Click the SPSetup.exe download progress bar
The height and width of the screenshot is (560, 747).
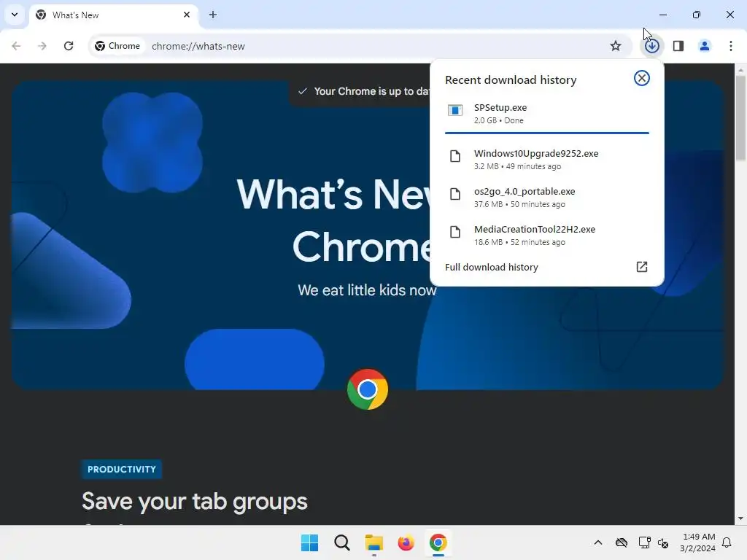(547, 133)
